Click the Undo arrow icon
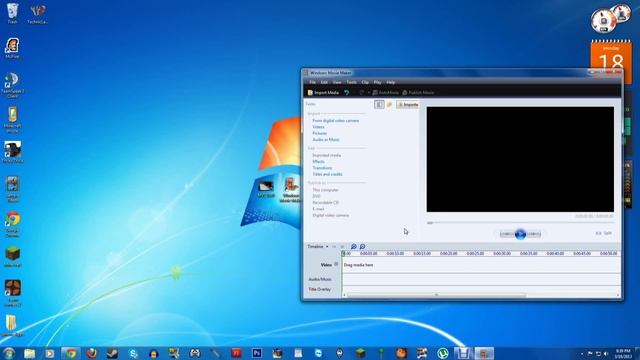Screen dimensions: 640x360 tap(347, 93)
